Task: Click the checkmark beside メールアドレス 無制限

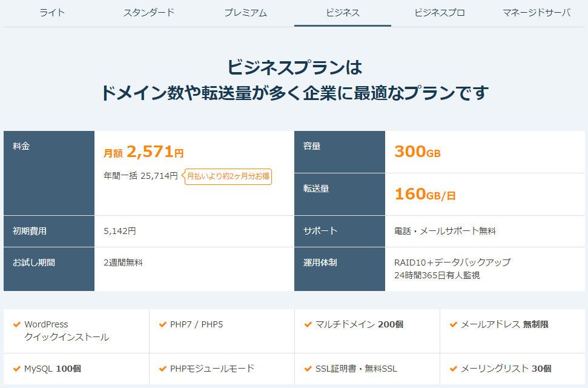Action: pyautogui.click(x=454, y=324)
